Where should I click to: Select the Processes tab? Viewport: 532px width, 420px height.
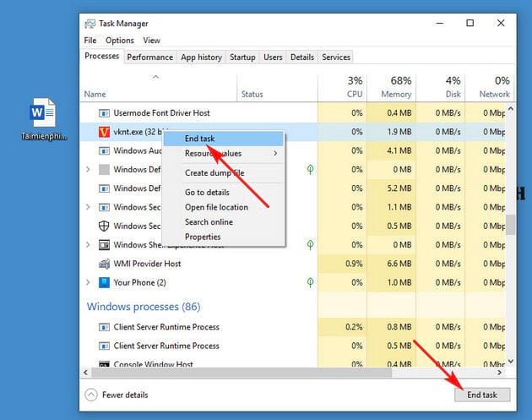[102, 56]
